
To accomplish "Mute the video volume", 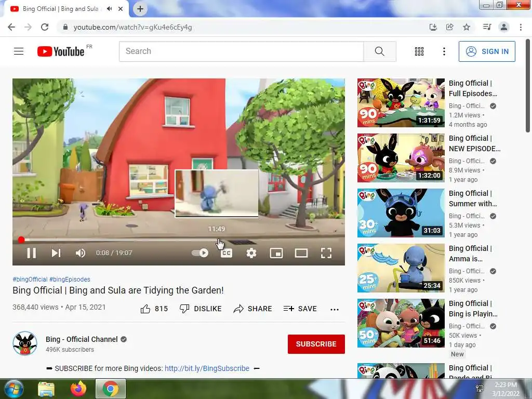I will 81,253.
